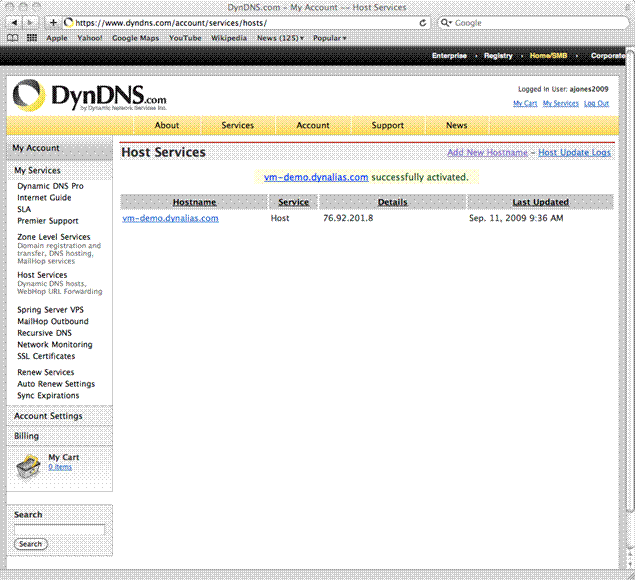
Task: Select Enterprise in the top black bar
Action: point(449,55)
